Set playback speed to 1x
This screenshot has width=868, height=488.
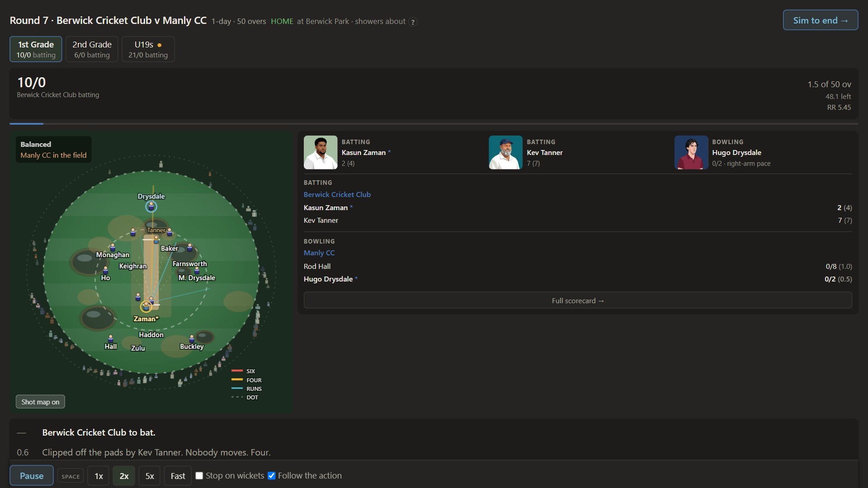coord(99,476)
